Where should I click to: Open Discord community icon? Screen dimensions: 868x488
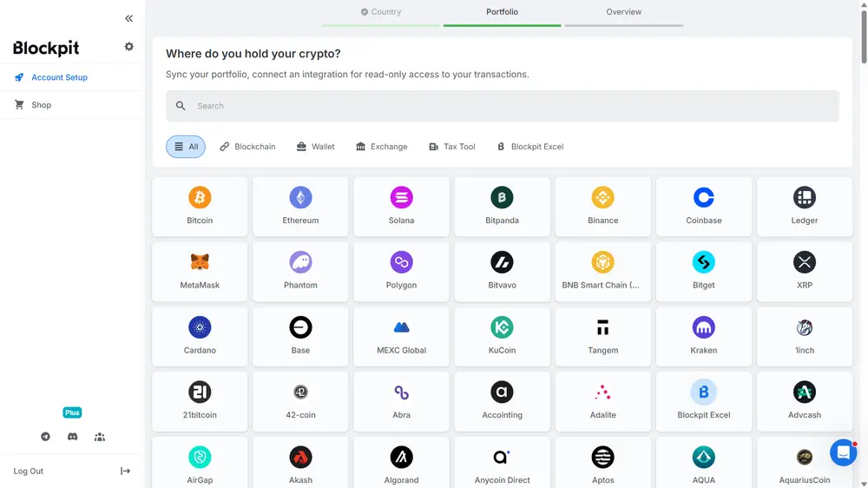coord(73,437)
